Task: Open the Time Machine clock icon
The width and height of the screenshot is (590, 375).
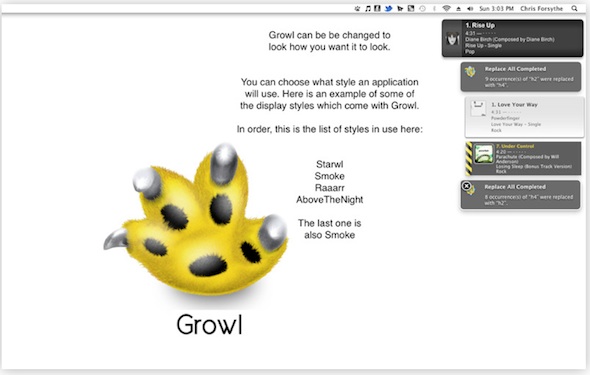Action: [x=423, y=8]
